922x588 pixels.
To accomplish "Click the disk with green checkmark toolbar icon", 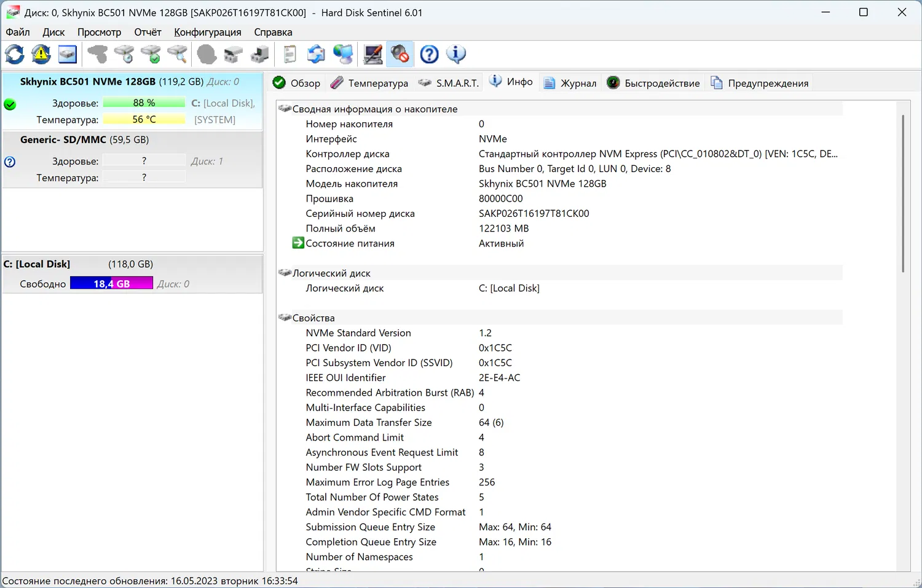I will click(x=151, y=55).
